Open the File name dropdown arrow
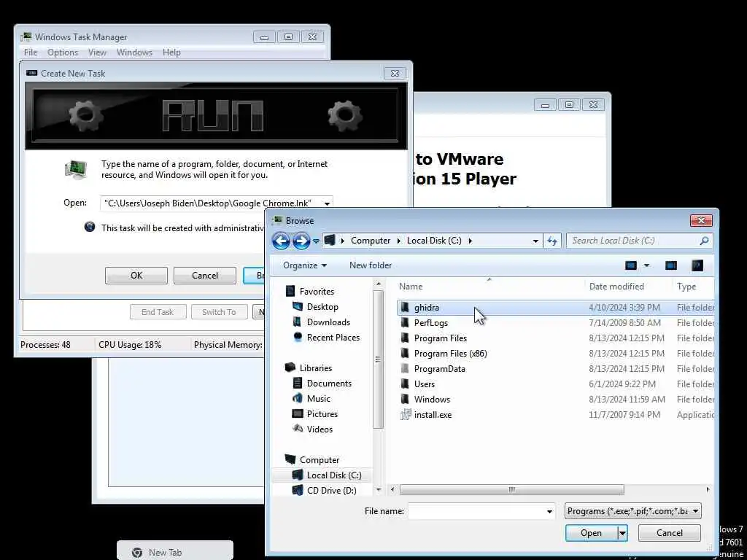Image resolution: width=747 pixels, height=560 pixels. coord(549,512)
